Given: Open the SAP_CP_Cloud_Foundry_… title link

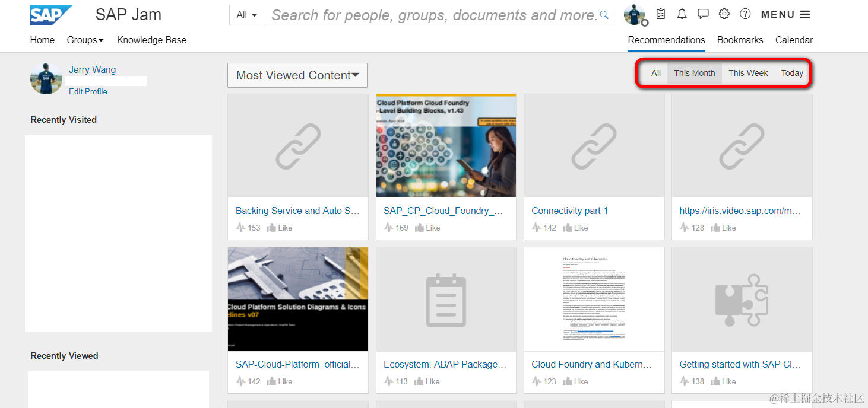Looking at the screenshot, I should click(443, 211).
